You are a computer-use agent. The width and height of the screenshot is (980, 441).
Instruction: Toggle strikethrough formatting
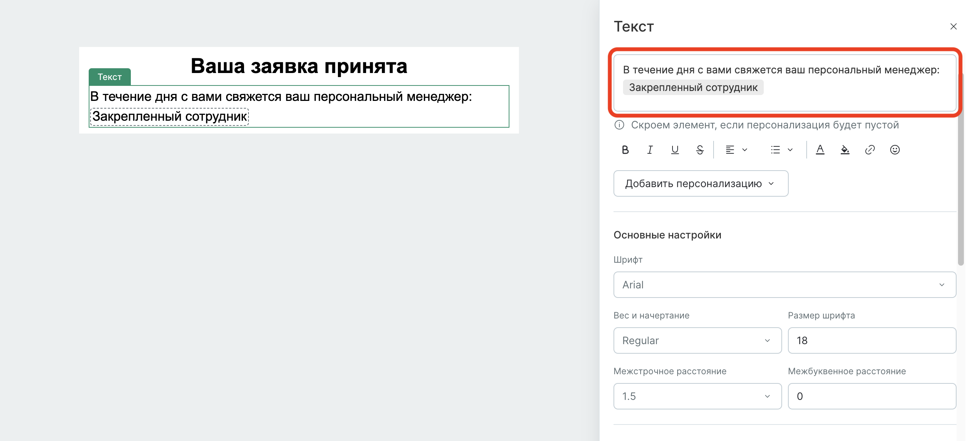[700, 150]
